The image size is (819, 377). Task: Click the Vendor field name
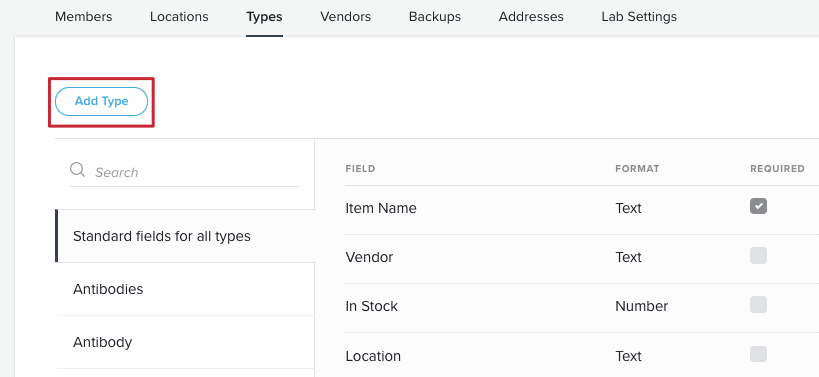[369, 257]
